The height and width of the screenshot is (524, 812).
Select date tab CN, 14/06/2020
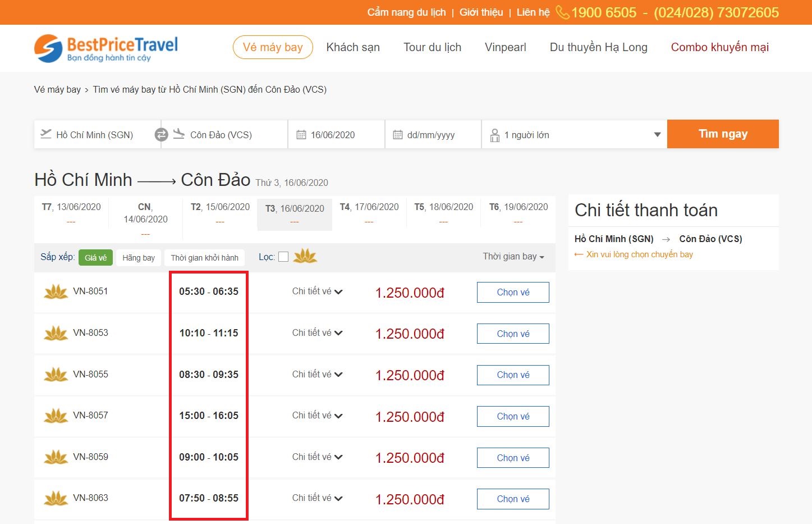tap(145, 219)
